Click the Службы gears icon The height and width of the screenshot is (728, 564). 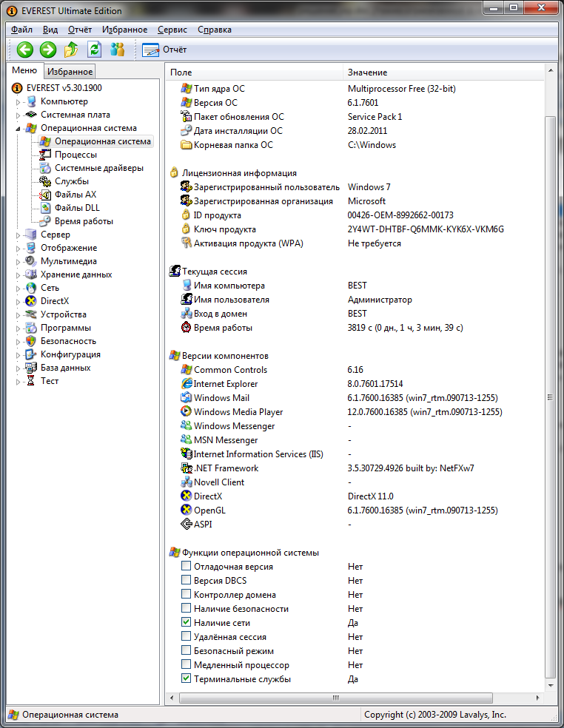(x=45, y=181)
